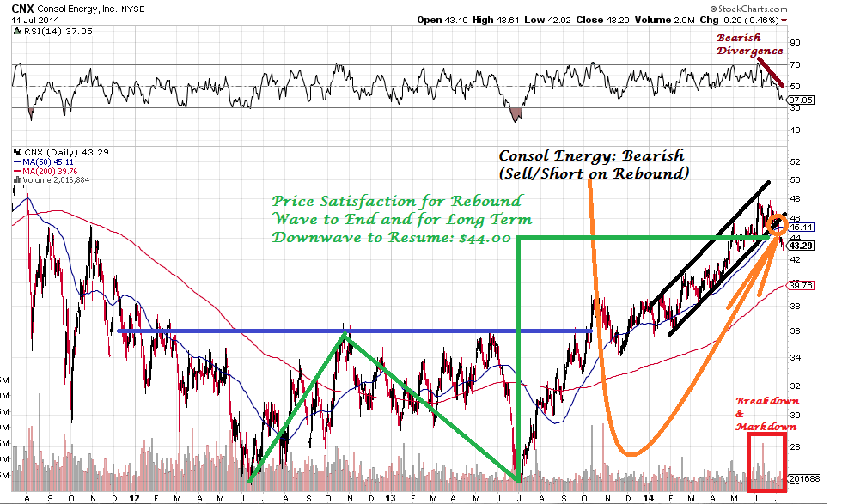Click the 'CNX (Daily) 43.29' legend

tap(66, 152)
